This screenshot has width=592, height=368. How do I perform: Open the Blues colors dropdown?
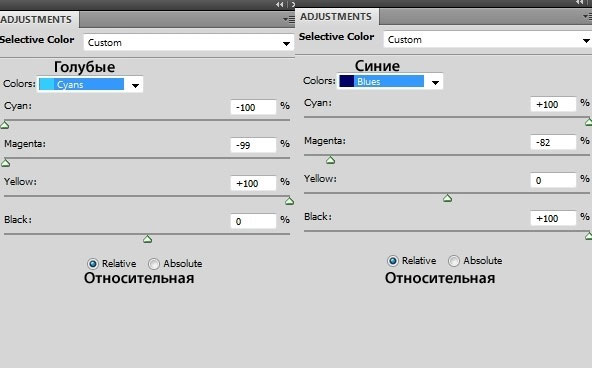(x=390, y=81)
